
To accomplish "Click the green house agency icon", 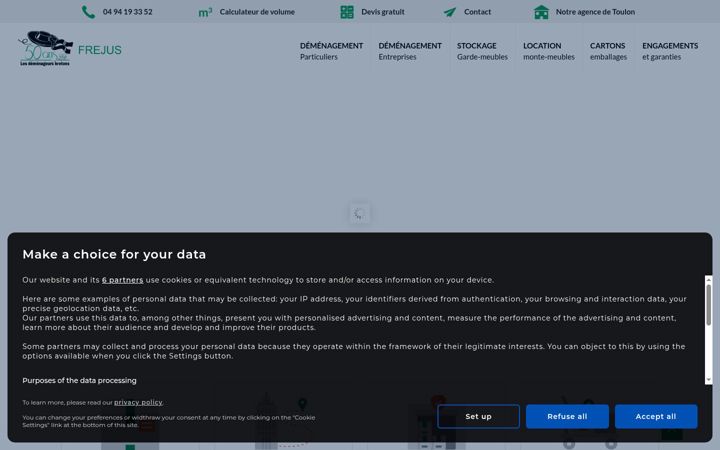I will [541, 12].
